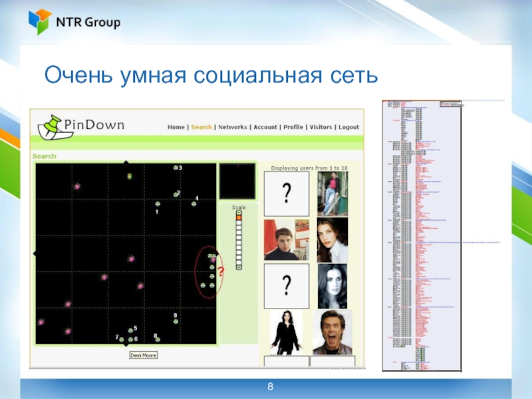Click the Logout link
The height and width of the screenshot is (399, 532).
pos(348,127)
